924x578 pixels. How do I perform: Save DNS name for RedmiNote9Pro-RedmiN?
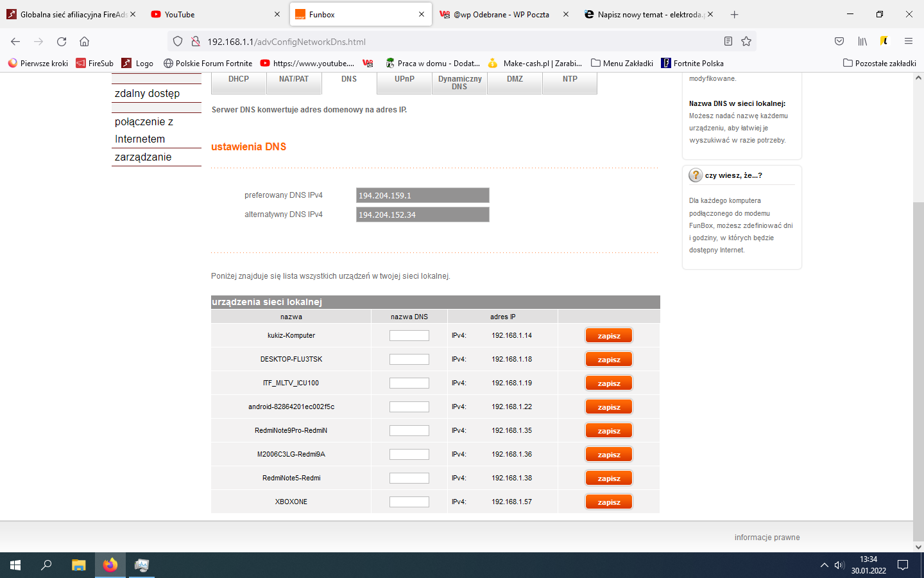[x=609, y=431]
